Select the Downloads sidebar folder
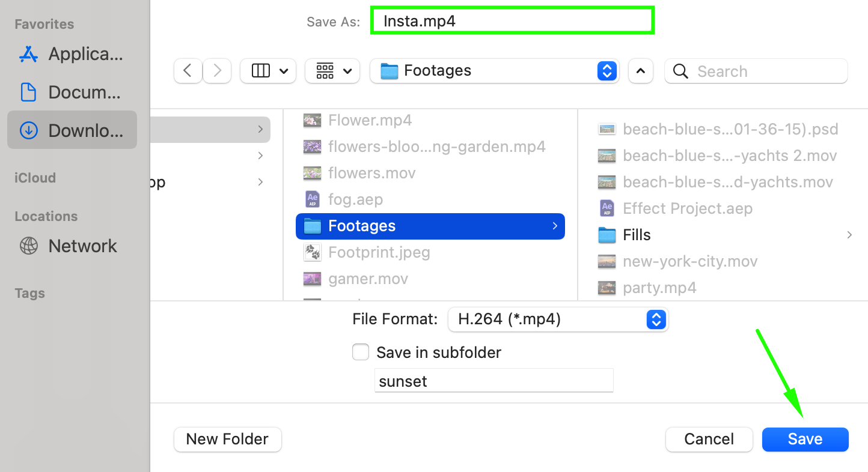Screen dimensions: 868x472 pyautogui.click(x=72, y=130)
